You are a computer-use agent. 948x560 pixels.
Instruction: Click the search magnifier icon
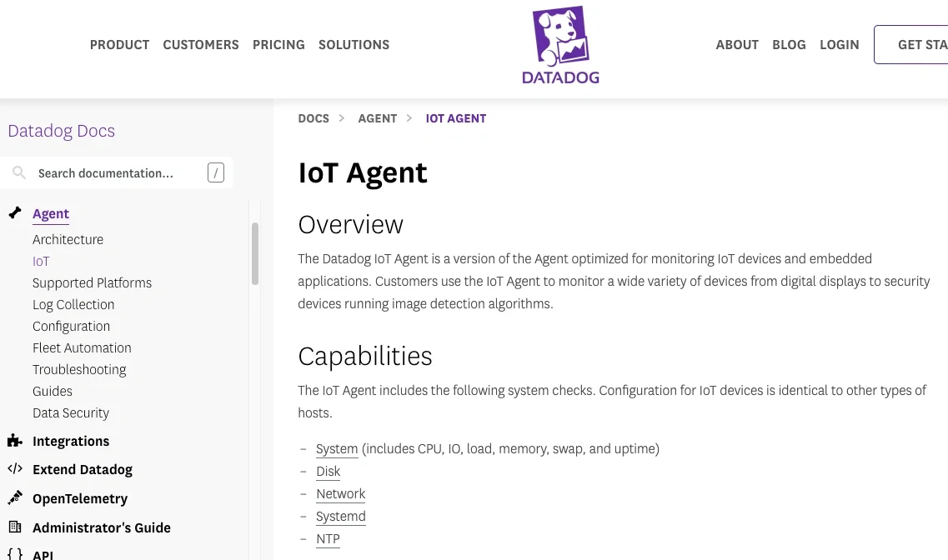click(x=19, y=172)
